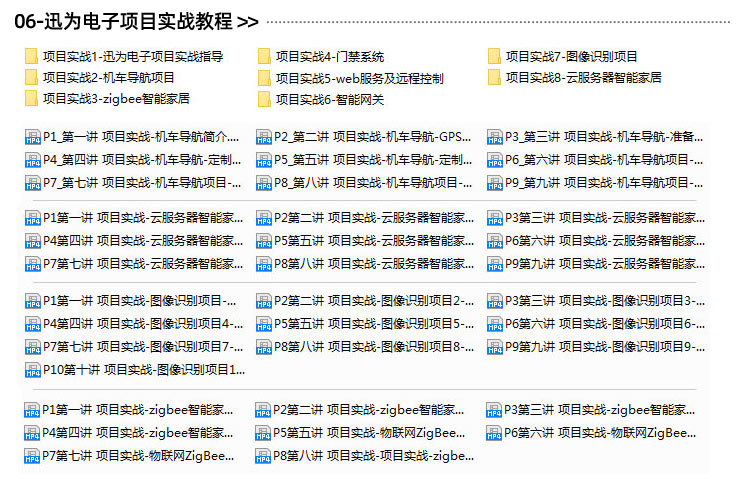This screenshot has width=750, height=479.
Task: Select file name P5第五讲 图像识别项目5
Action: coord(374,324)
